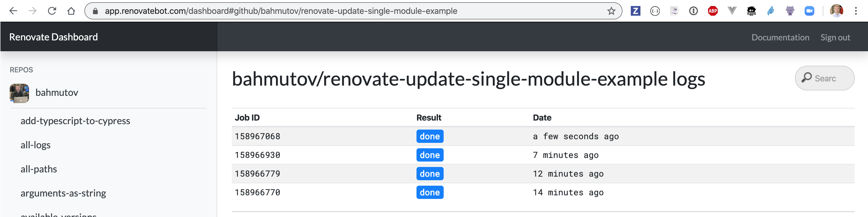Click the done badge for job 158967068

pos(430,136)
